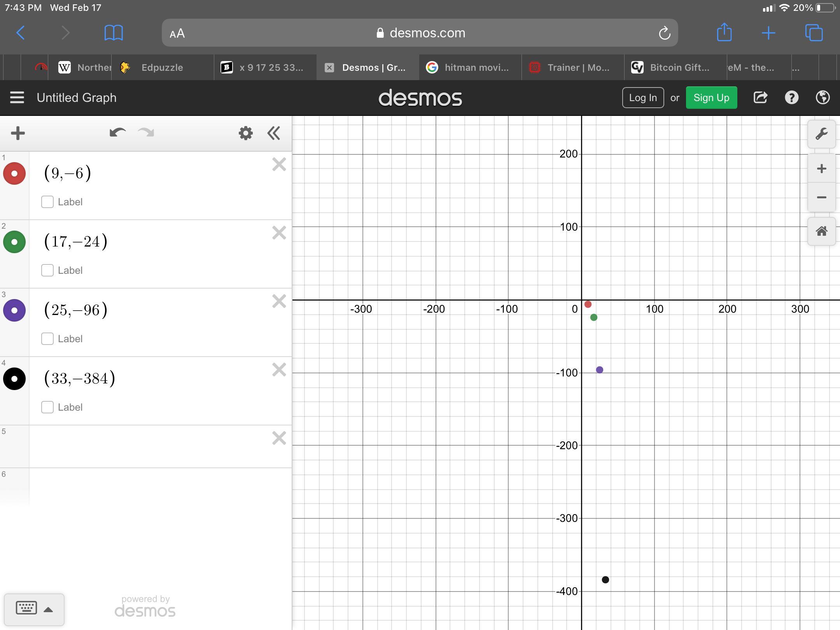
Task: Undo the last expression edit
Action: [x=117, y=133]
